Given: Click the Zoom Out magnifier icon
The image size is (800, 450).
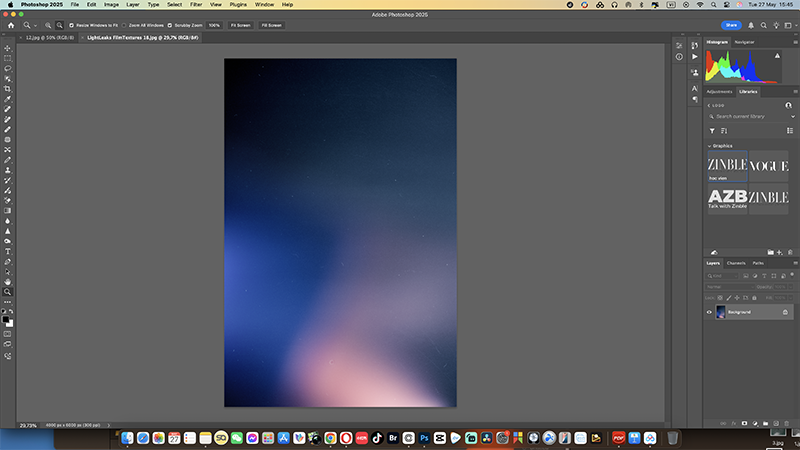Looking at the screenshot, I should pyautogui.click(x=60, y=24).
